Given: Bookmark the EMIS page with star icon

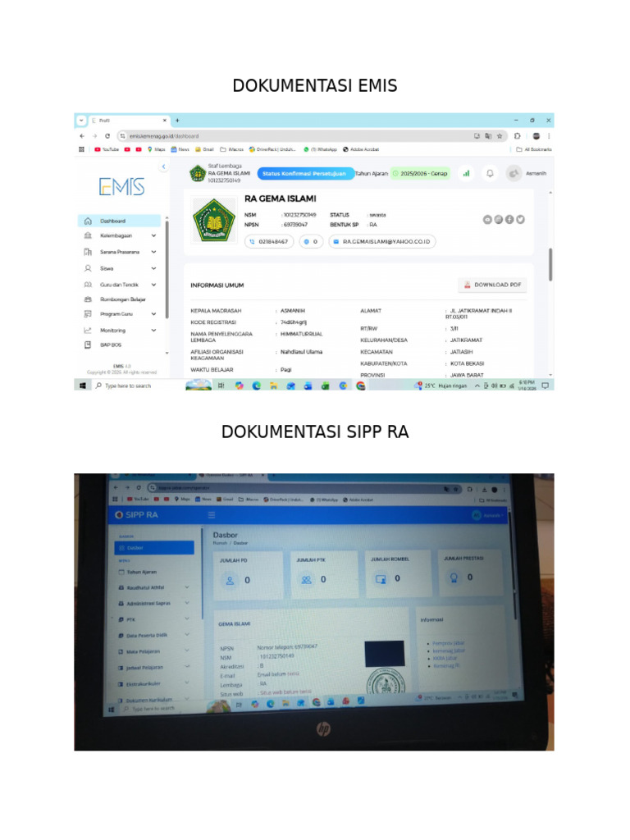Looking at the screenshot, I should click(x=500, y=136).
